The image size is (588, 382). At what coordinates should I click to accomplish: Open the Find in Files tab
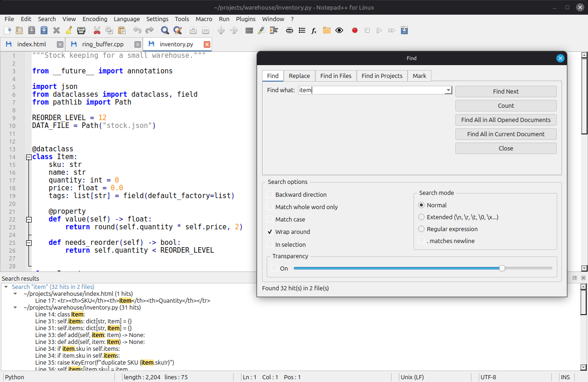point(336,76)
